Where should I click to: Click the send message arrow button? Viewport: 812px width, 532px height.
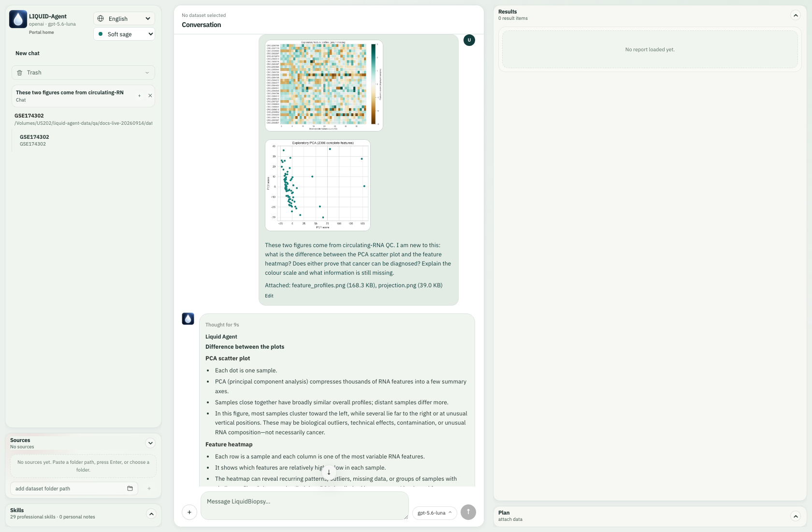pos(468,512)
